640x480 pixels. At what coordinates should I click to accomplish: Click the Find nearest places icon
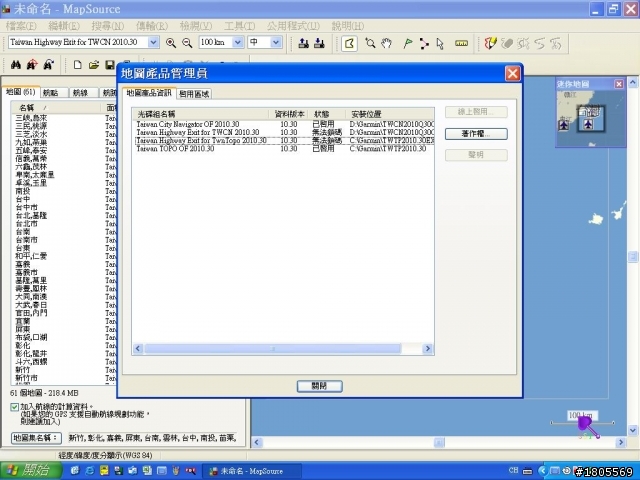click(32, 65)
